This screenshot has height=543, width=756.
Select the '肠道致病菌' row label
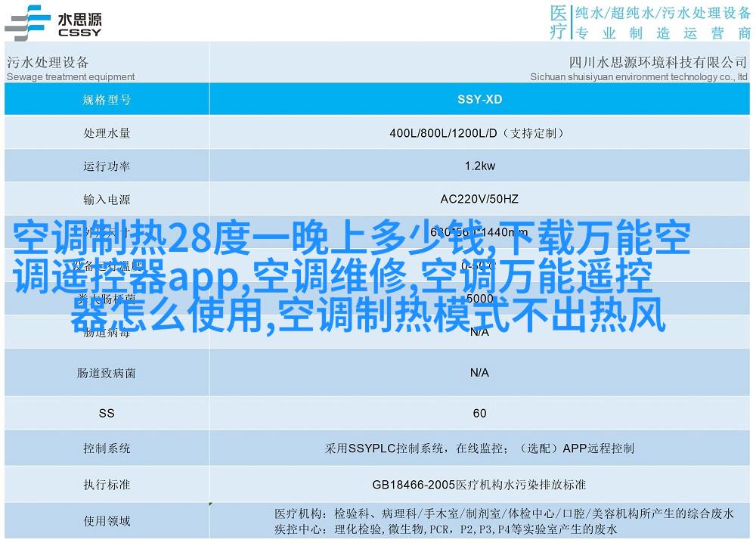107,373
